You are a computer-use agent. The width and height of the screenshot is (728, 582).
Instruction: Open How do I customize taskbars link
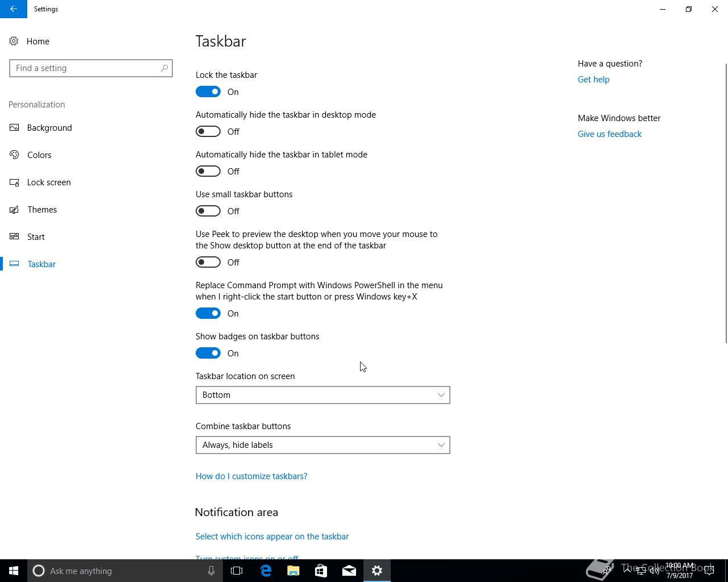(x=251, y=476)
